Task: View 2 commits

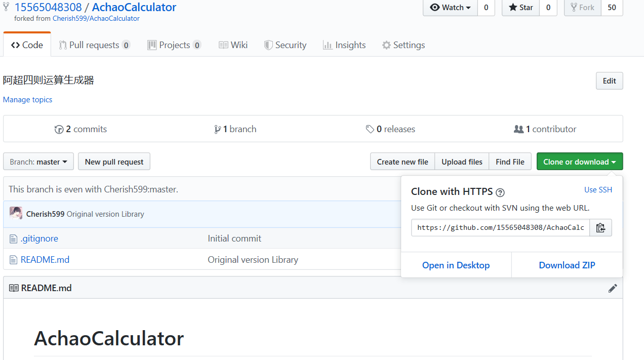Action: (80, 129)
